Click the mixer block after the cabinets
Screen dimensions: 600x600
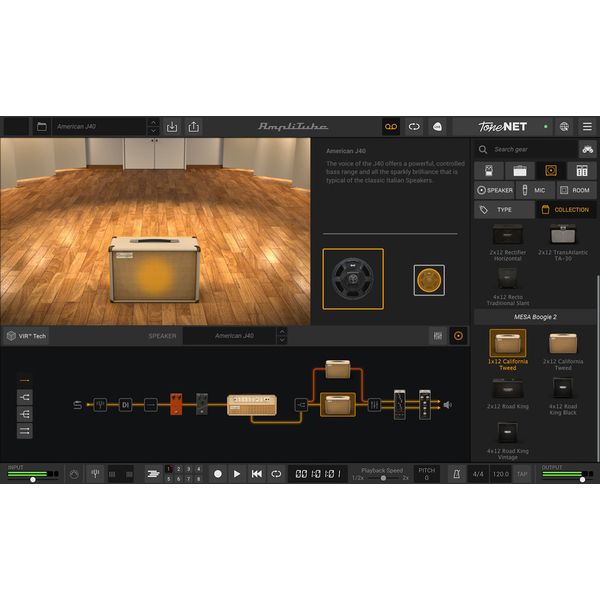[x=374, y=405]
